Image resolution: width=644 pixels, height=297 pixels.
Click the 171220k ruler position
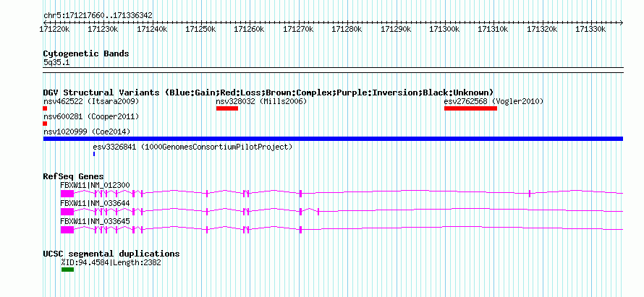(54, 29)
